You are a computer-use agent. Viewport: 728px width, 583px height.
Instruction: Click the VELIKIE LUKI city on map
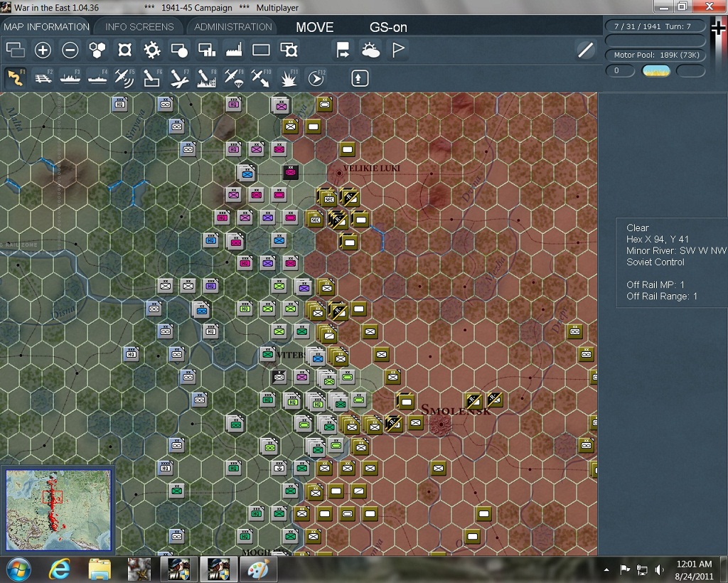click(x=339, y=173)
